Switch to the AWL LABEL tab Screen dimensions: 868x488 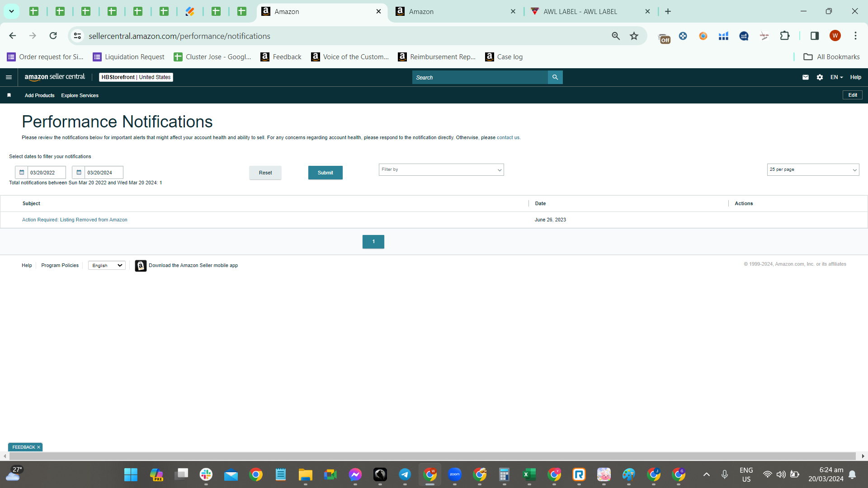tap(590, 12)
